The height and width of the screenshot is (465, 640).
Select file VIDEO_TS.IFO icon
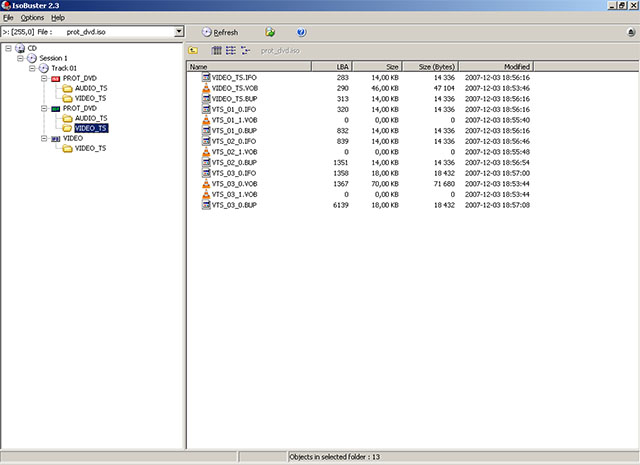206,77
